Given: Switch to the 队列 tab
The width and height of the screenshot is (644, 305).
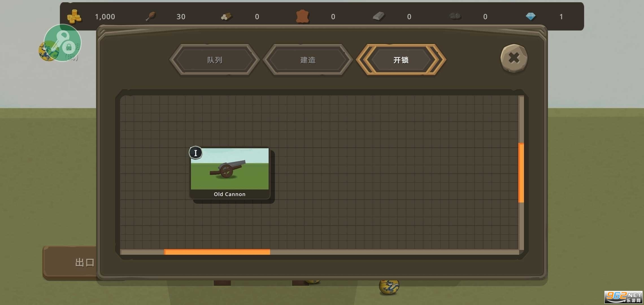Looking at the screenshot, I should pyautogui.click(x=215, y=60).
